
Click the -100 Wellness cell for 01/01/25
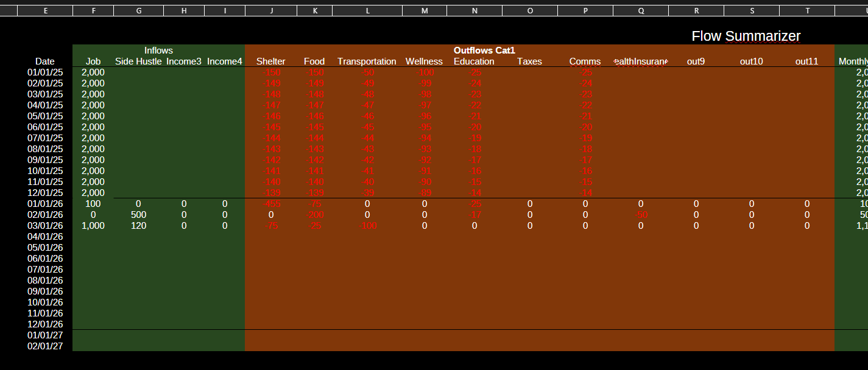[x=424, y=72]
